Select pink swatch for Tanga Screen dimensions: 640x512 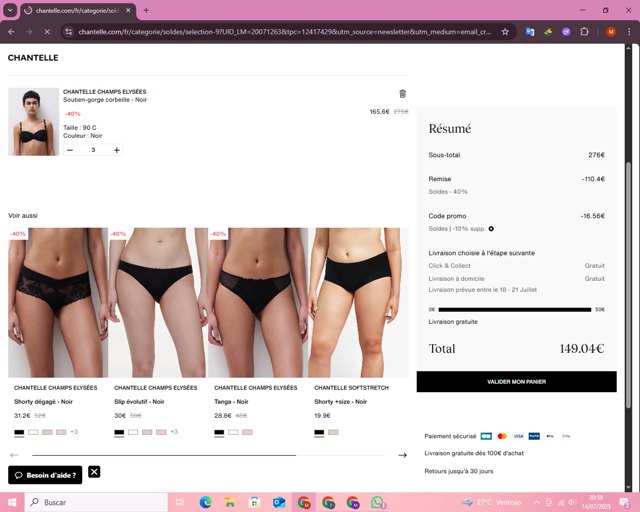point(247,432)
